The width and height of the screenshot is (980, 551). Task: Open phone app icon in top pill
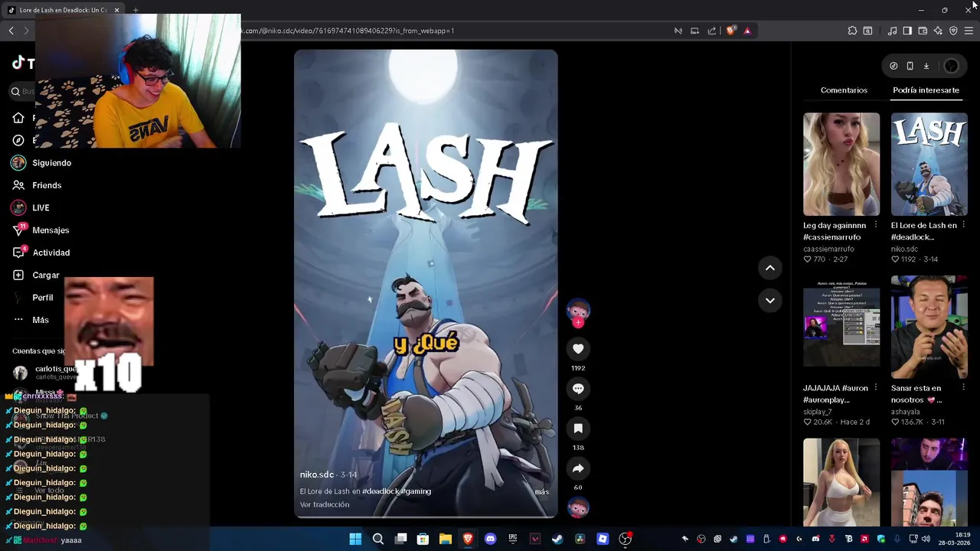(910, 67)
